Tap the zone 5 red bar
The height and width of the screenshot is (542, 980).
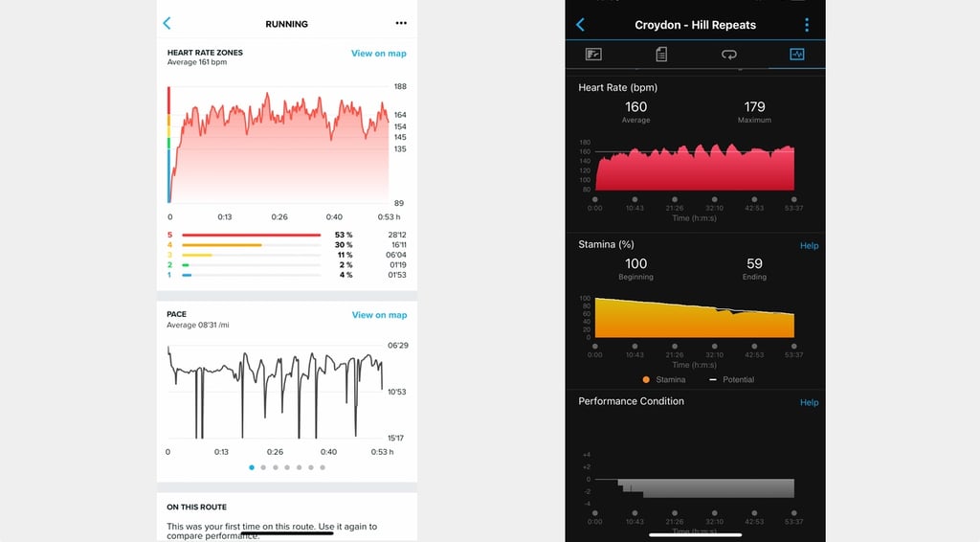tap(252, 235)
